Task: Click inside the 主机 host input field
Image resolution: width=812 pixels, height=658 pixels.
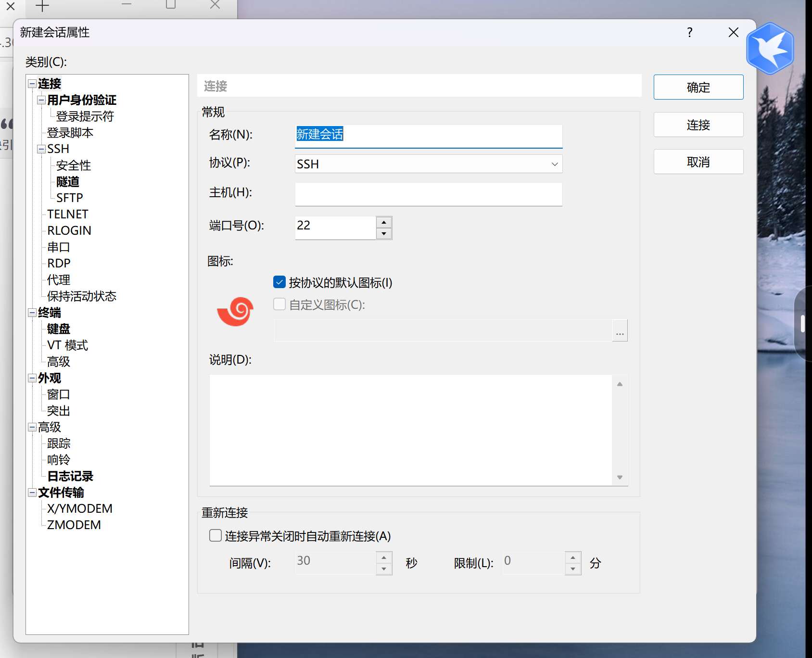Action: pyautogui.click(x=428, y=194)
